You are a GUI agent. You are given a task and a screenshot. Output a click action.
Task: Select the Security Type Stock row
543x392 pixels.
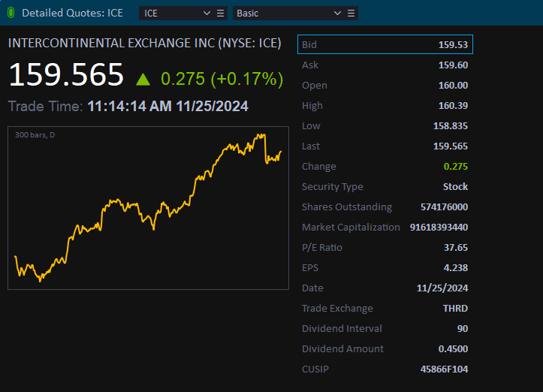click(x=385, y=187)
